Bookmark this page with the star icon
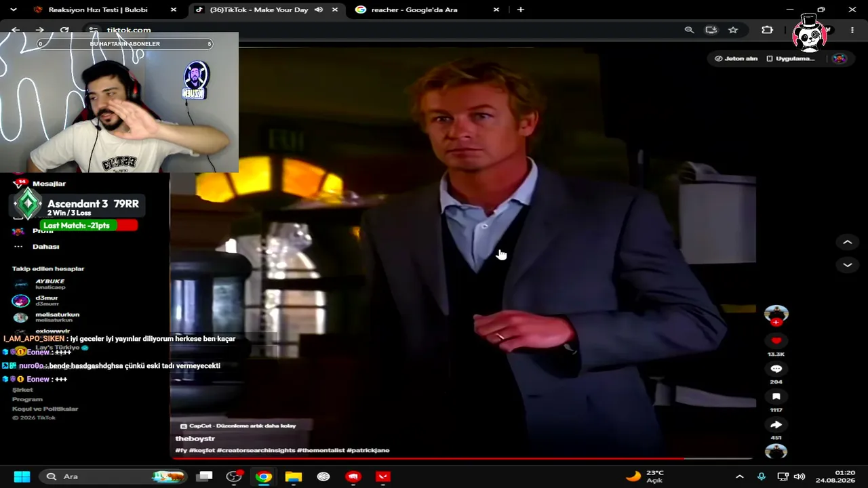Viewport: 868px width, 488px height. (x=733, y=30)
